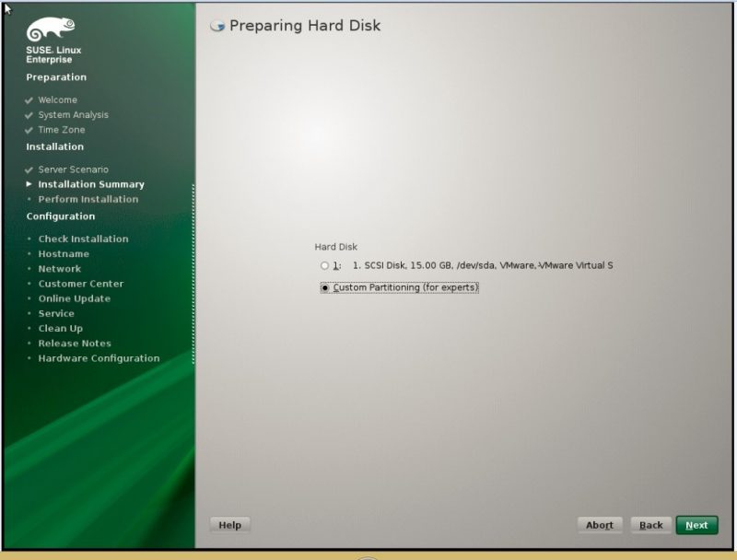Click the Hardware Configuration step
The width and height of the screenshot is (737, 560).
tap(99, 358)
